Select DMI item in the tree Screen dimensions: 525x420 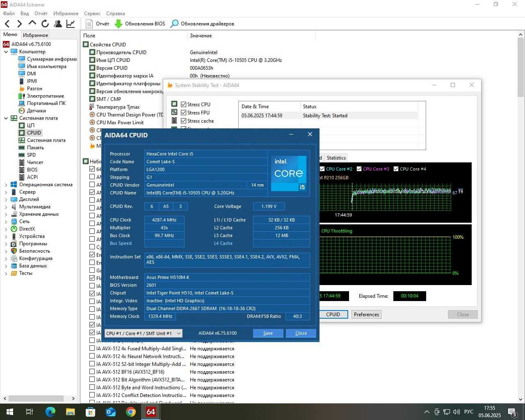tap(27, 74)
